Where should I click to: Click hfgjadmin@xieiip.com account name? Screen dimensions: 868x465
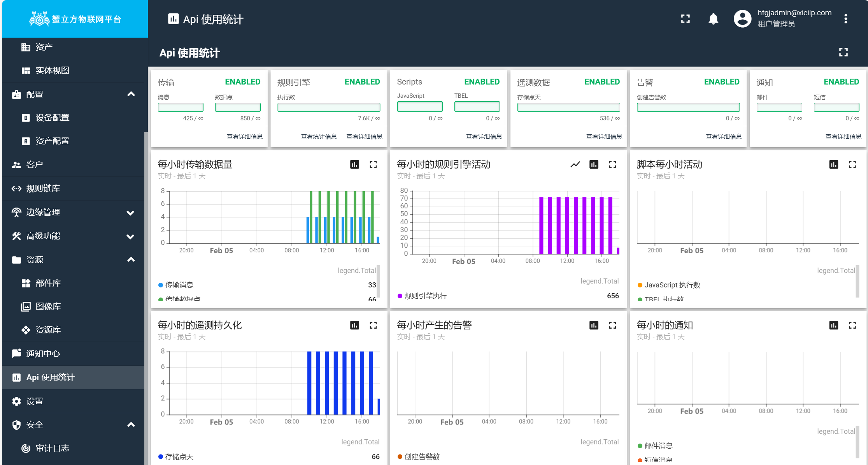click(x=794, y=13)
